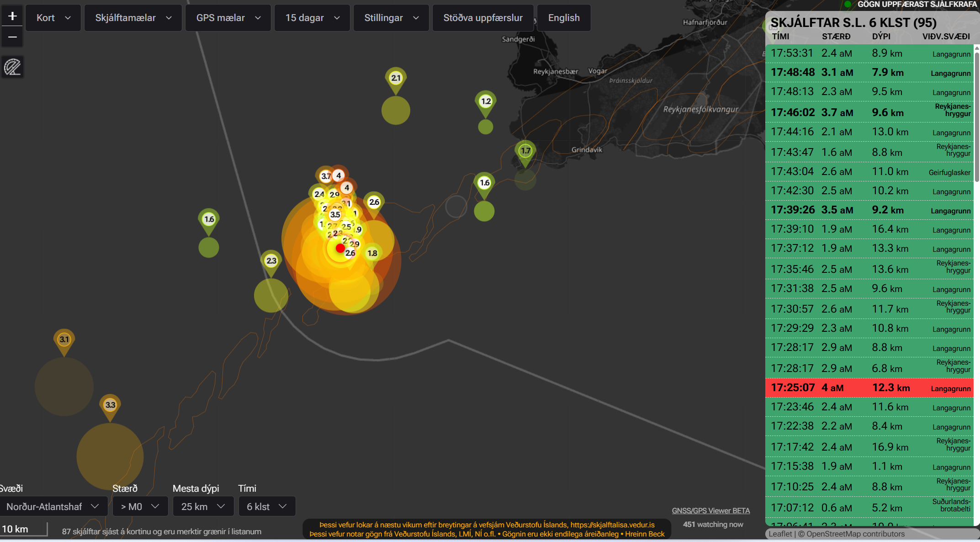Switch language to English
The width and height of the screenshot is (980, 542).
click(x=564, y=18)
